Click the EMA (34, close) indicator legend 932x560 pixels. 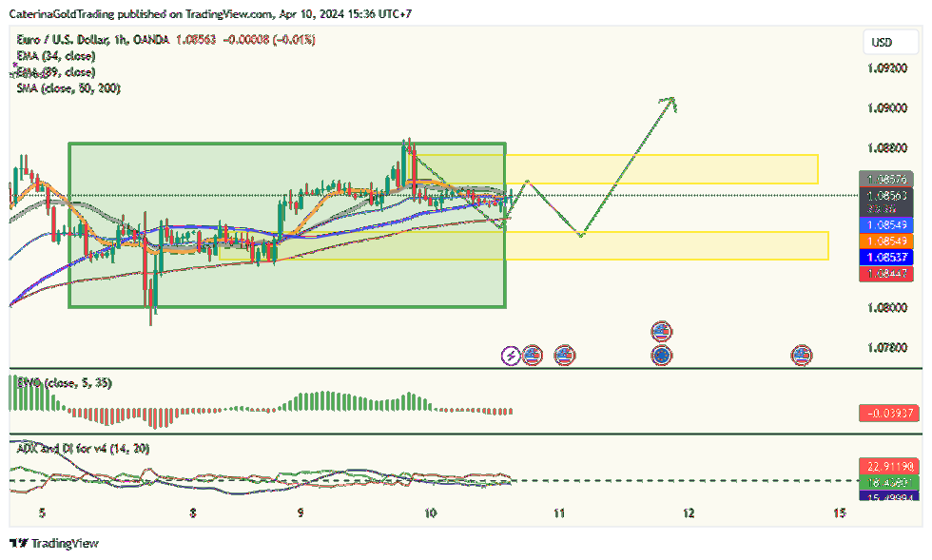pyautogui.click(x=56, y=56)
